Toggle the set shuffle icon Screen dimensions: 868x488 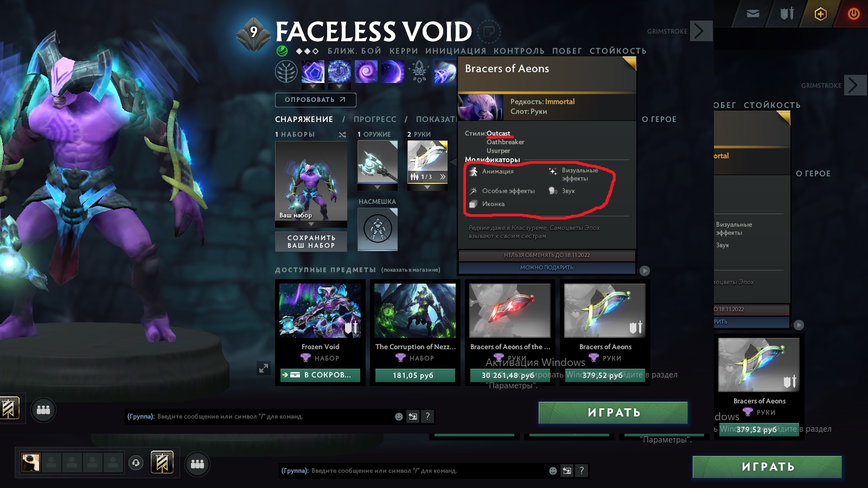[x=342, y=134]
